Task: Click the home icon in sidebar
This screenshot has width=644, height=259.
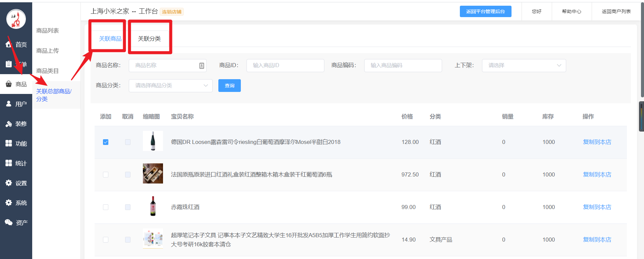Action: pyautogui.click(x=9, y=44)
